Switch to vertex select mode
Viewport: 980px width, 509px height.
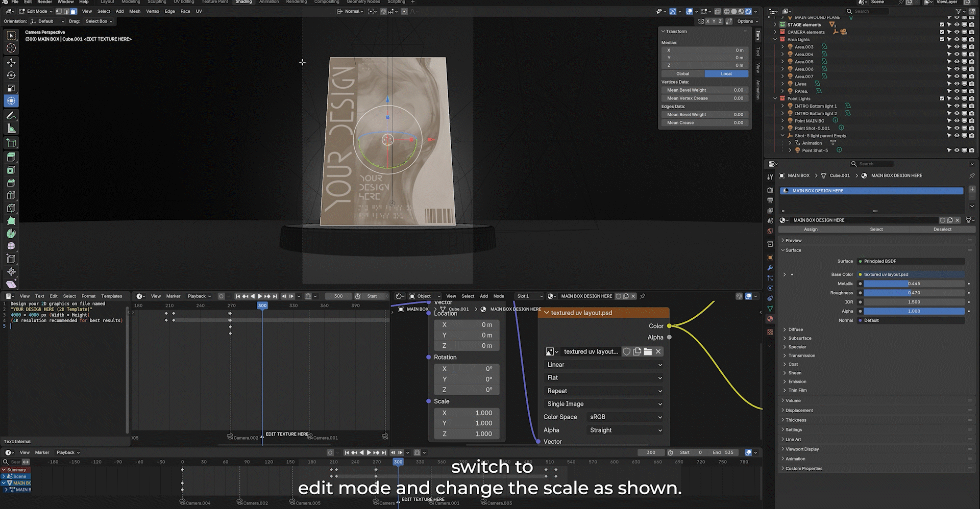pos(59,11)
